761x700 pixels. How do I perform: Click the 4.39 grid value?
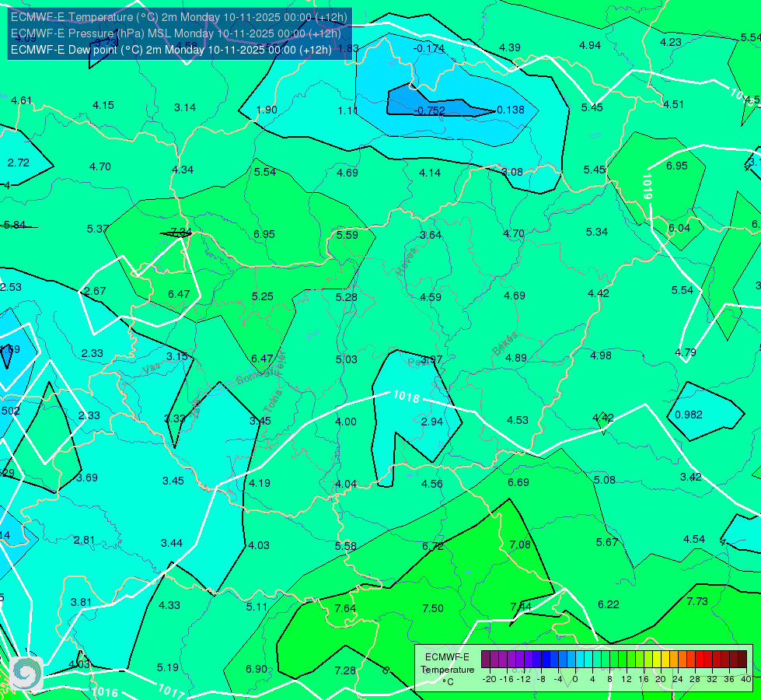click(510, 47)
